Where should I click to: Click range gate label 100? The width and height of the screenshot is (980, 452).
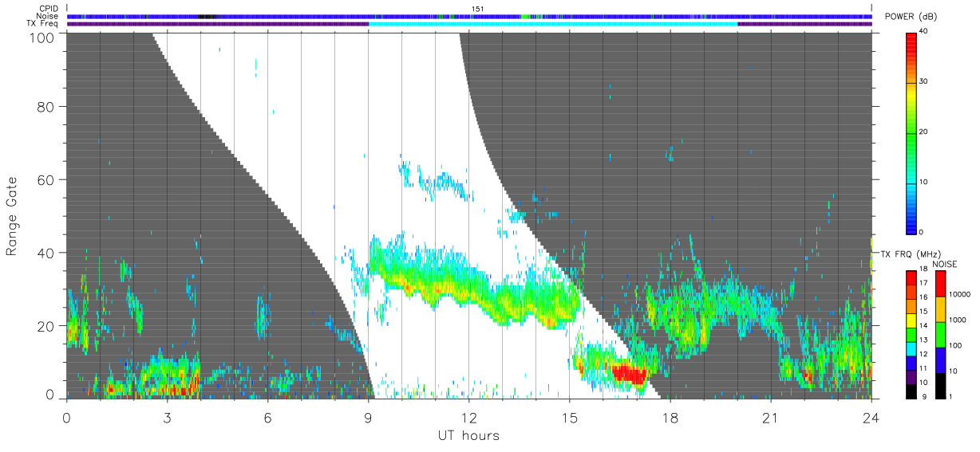tap(42, 37)
